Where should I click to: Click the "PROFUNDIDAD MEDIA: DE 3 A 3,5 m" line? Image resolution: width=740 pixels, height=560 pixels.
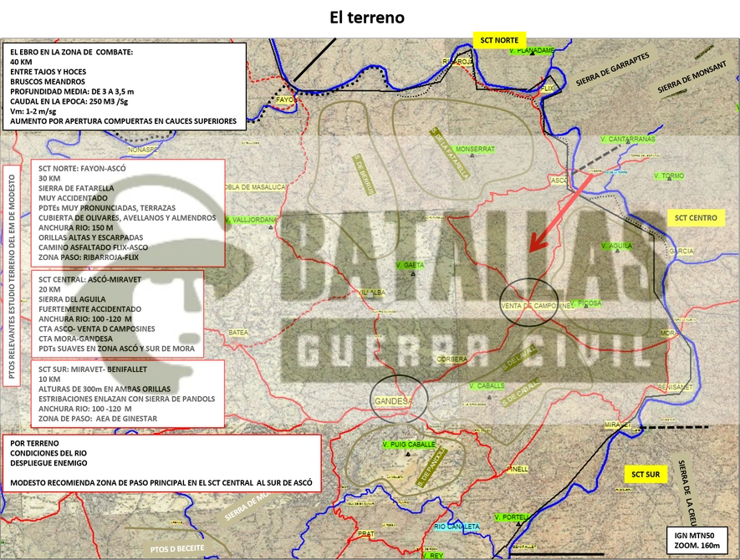coord(72,92)
